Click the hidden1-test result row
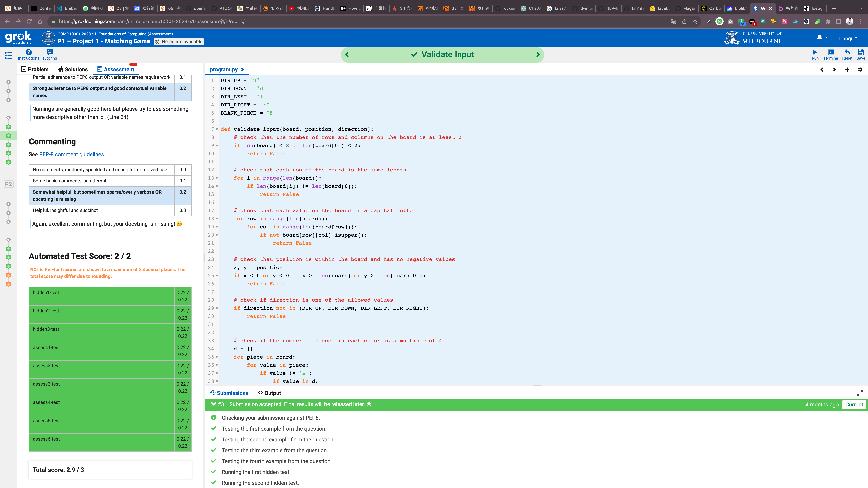 point(110,296)
